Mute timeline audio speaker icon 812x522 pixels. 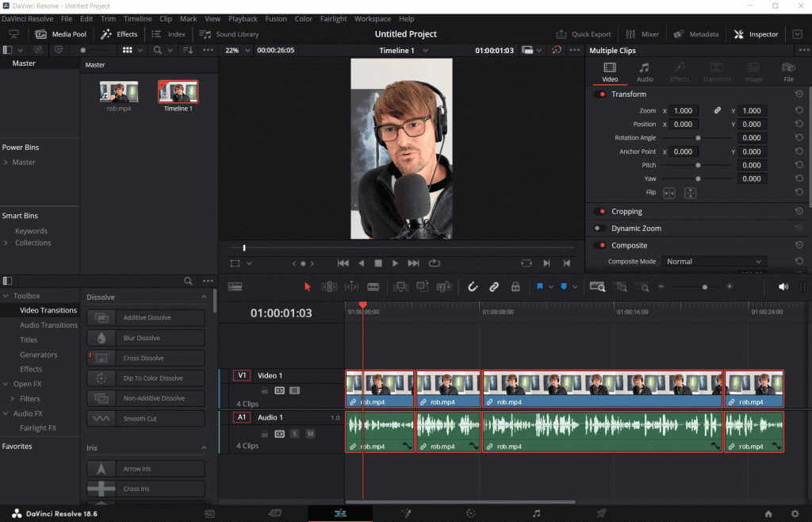coord(783,286)
